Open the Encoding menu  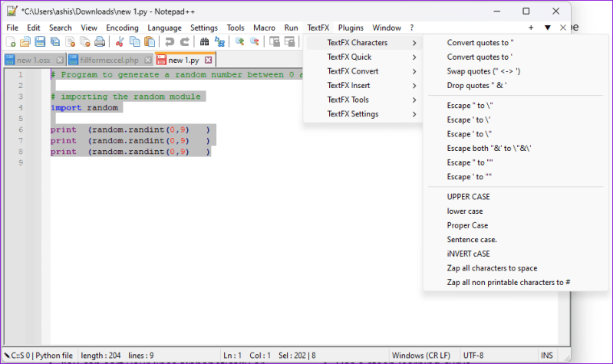point(122,28)
